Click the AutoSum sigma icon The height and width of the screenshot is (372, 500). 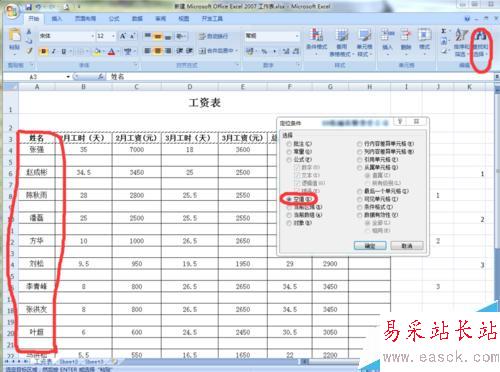coord(444,31)
